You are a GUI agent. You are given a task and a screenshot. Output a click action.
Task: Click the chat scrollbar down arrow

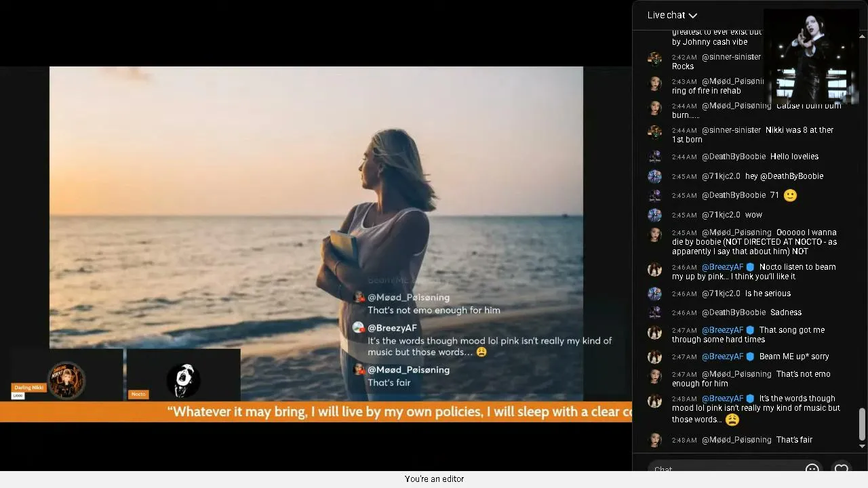click(x=862, y=446)
